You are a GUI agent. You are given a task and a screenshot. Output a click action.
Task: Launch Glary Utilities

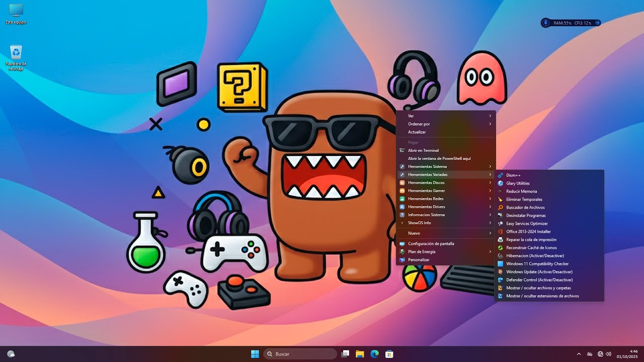[x=549, y=183]
